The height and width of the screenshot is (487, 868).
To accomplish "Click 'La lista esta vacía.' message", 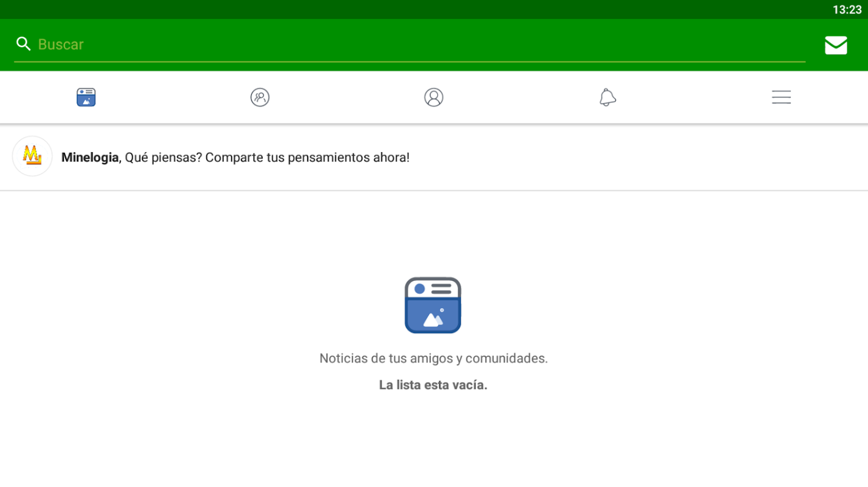I will pos(433,385).
